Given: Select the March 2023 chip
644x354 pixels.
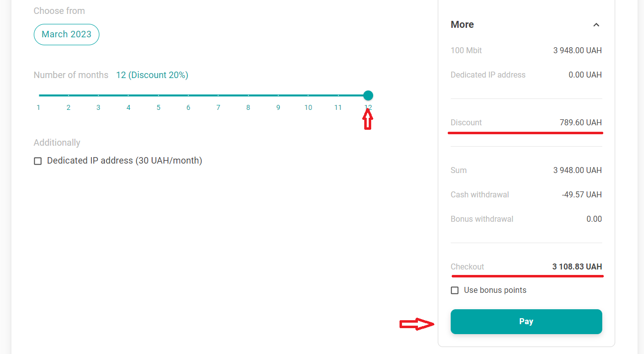Looking at the screenshot, I should click(67, 34).
